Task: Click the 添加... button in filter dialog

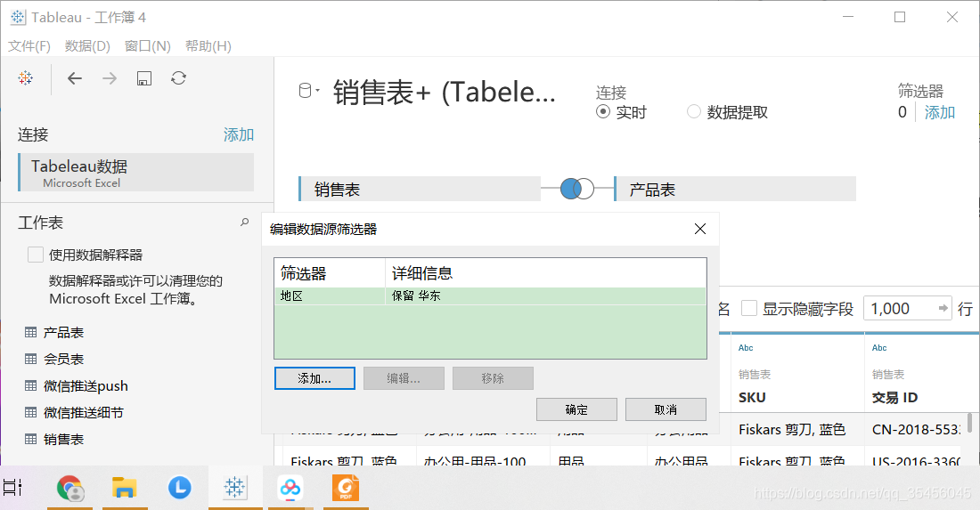Action: pyautogui.click(x=315, y=378)
